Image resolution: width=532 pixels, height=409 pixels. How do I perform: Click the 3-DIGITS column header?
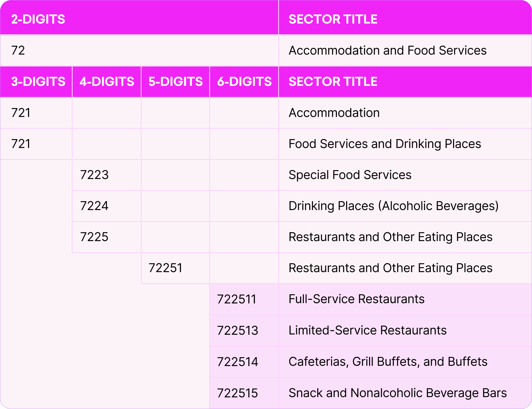(38, 82)
